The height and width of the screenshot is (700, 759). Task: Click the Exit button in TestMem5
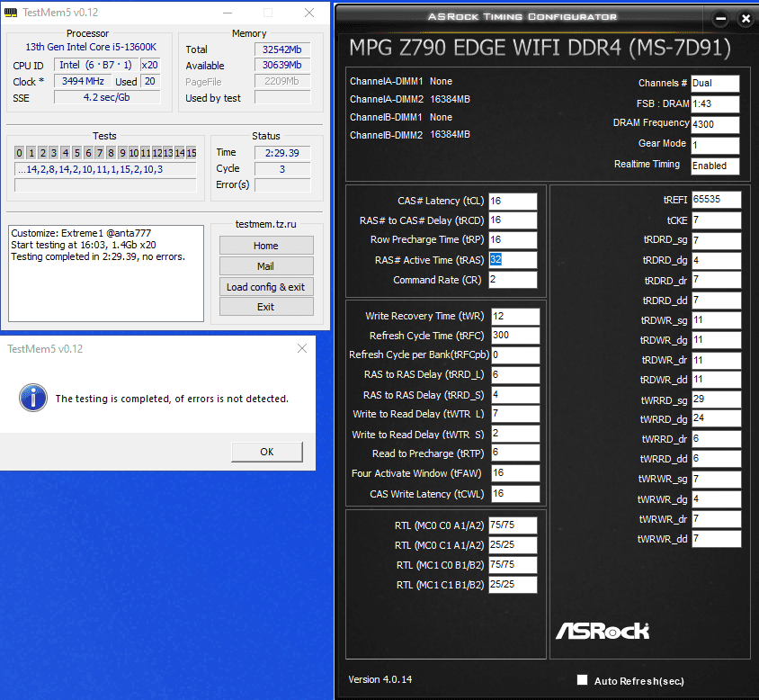click(266, 307)
